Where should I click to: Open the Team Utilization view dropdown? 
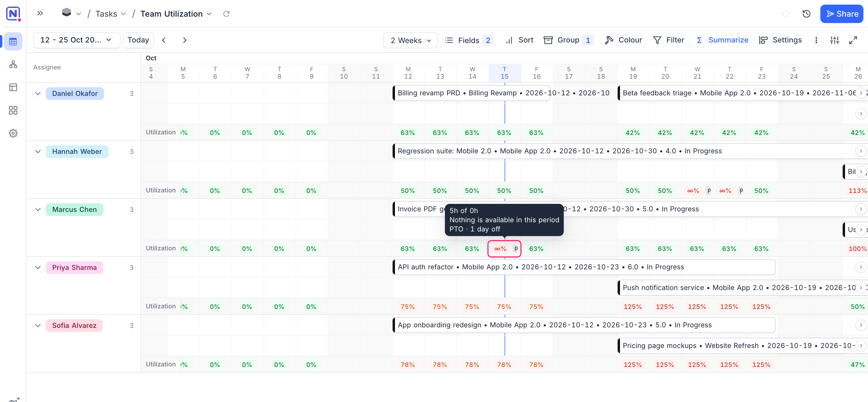pos(176,13)
